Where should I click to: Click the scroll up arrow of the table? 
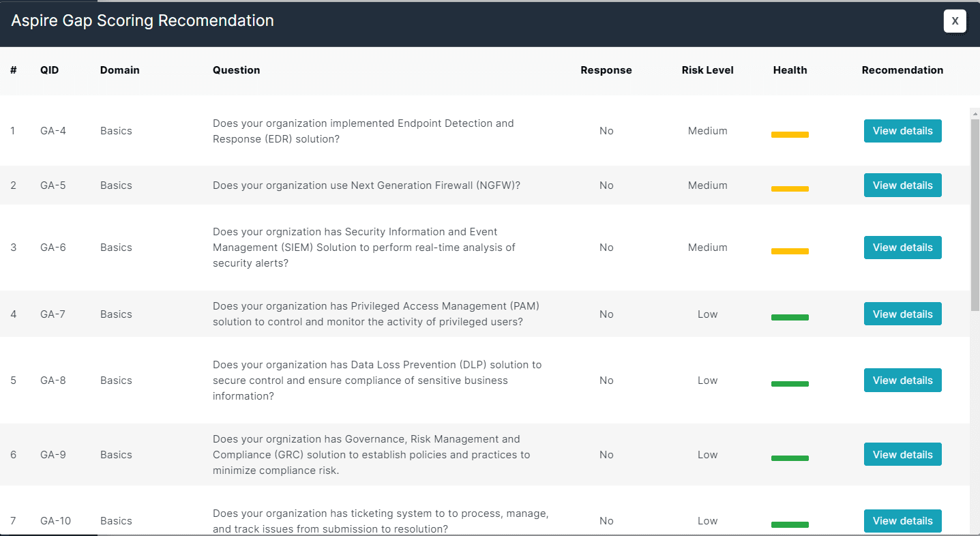pyautogui.click(x=975, y=114)
